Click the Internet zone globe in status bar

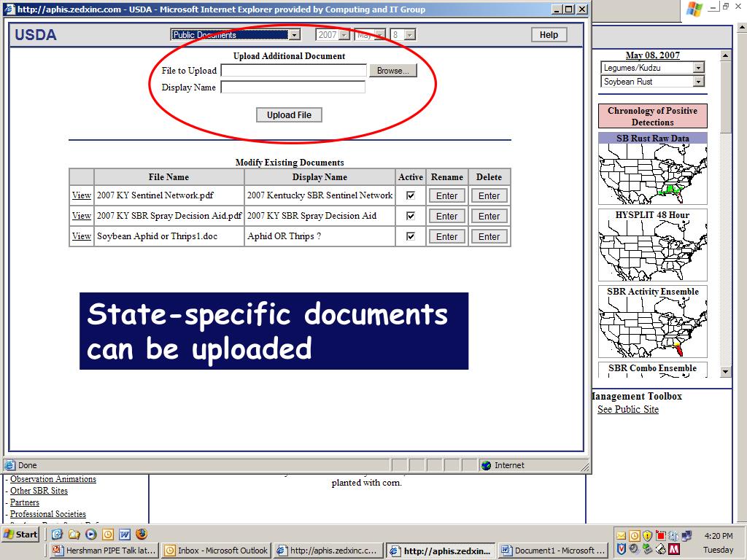pyautogui.click(x=486, y=465)
